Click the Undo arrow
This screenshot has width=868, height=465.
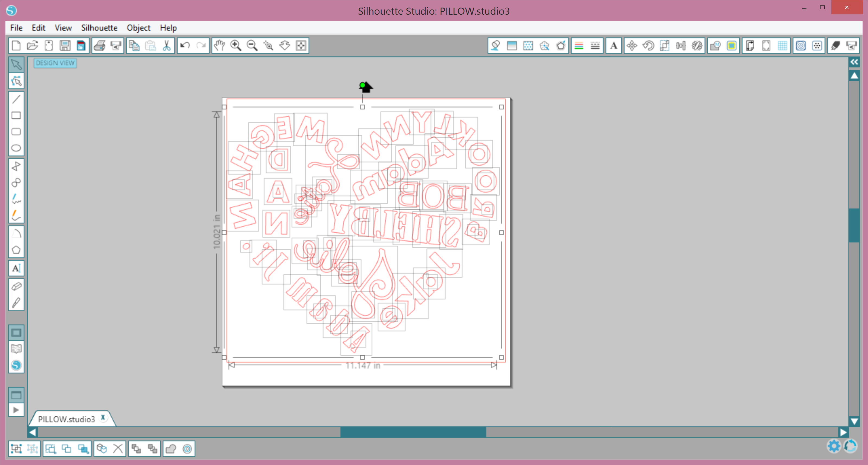(x=185, y=46)
